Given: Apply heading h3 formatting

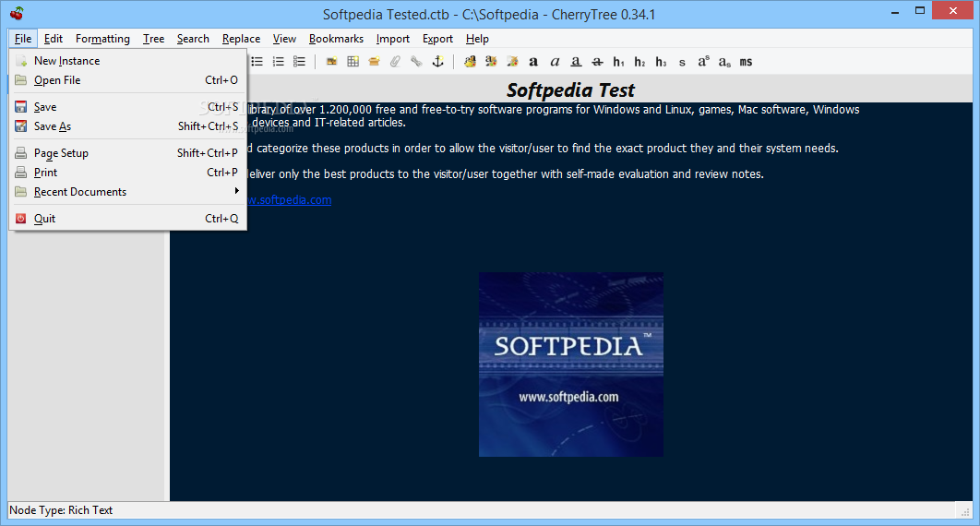Looking at the screenshot, I should 661,61.
